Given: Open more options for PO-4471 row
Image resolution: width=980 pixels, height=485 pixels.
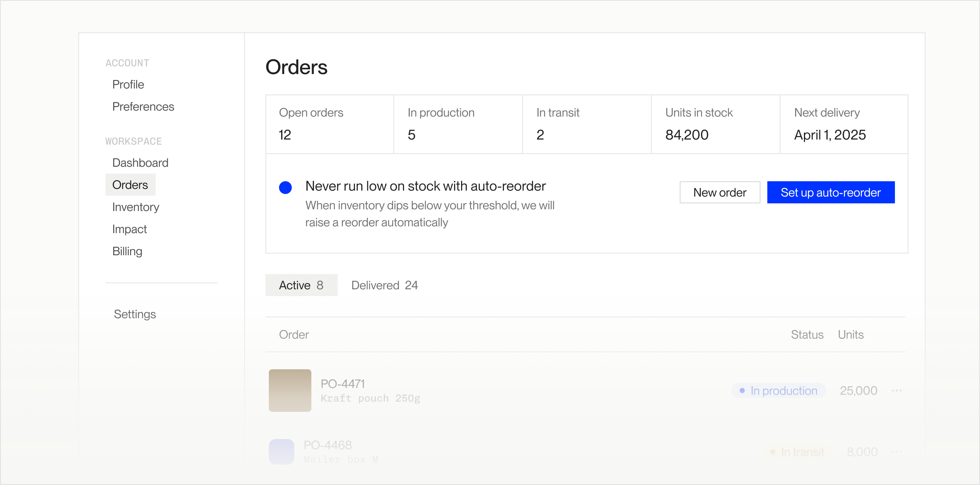Looking at the screenshot, I should pyautogui.click(x=897, y=391).
